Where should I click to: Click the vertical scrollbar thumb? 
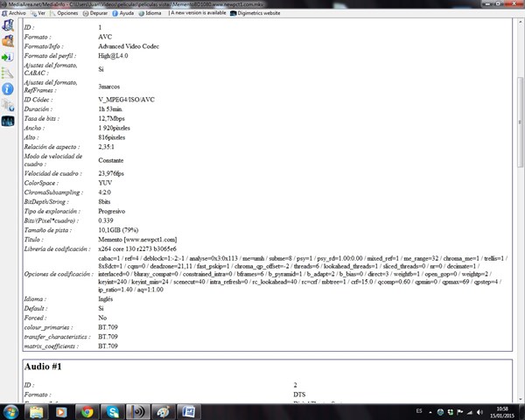click(x=520, y=122)
